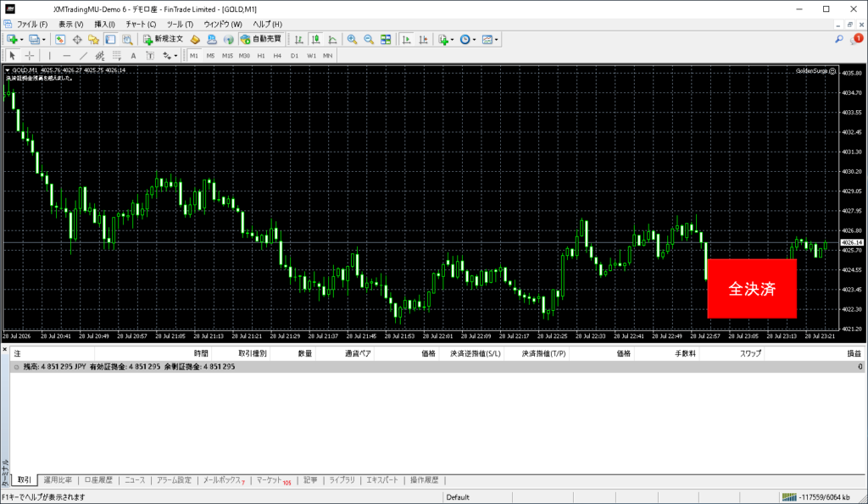
Task: Click the red 全決済 button
Action: pos(752,288)
